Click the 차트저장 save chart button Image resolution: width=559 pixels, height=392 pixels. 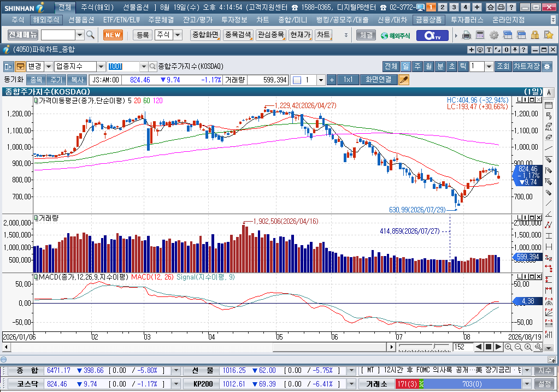click(x=527, y=67)
